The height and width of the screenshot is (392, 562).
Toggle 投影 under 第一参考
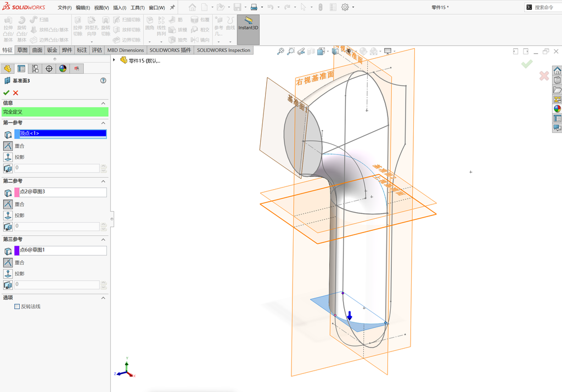[x=8, y=157]
